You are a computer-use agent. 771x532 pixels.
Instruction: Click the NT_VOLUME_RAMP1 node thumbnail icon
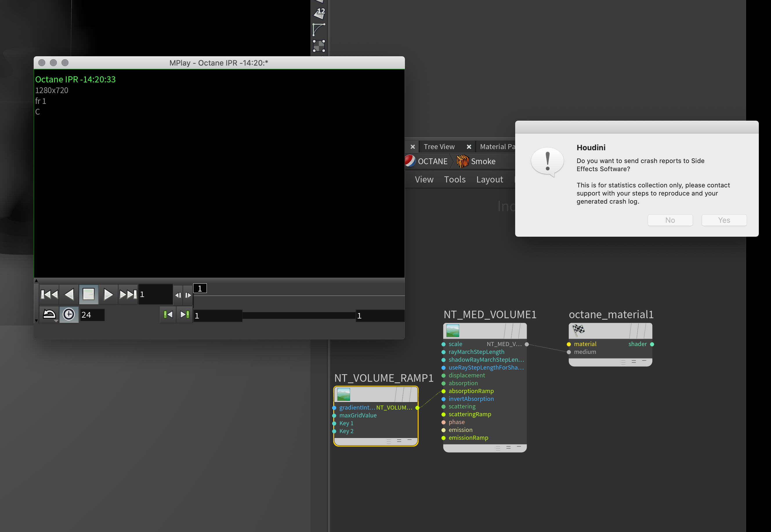point(344,394)
